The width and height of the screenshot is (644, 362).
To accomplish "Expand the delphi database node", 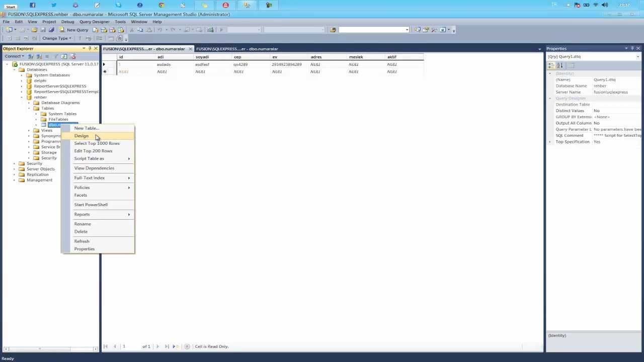I will (22, 80).
